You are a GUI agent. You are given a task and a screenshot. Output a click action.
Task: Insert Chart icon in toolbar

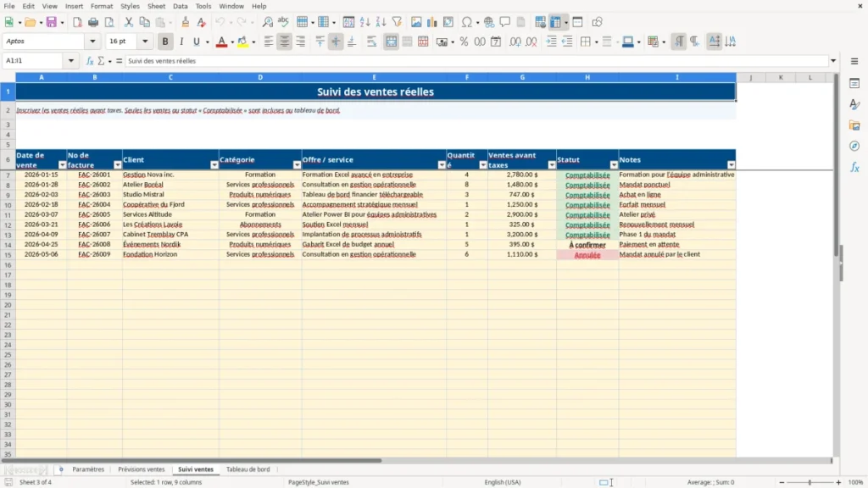click(432, 22)
